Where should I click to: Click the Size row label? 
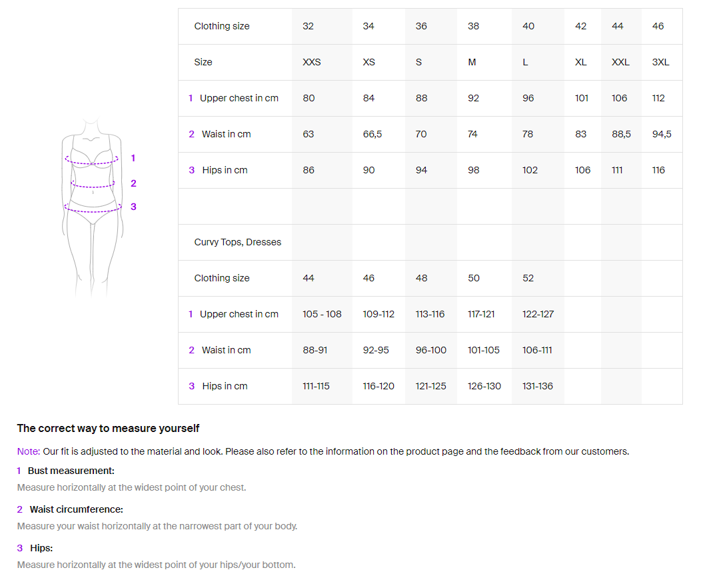click(x=203, y=62)
